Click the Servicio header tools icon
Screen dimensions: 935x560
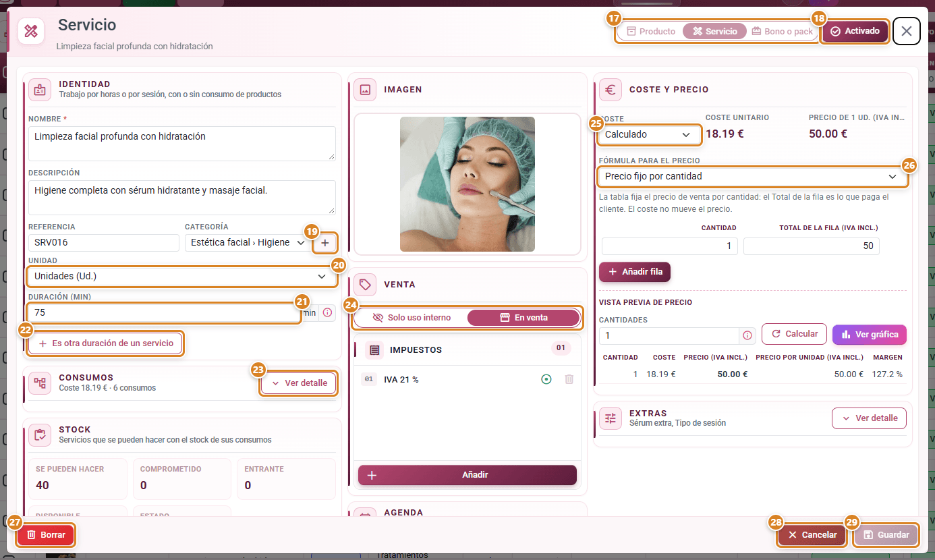pos(31,31)
